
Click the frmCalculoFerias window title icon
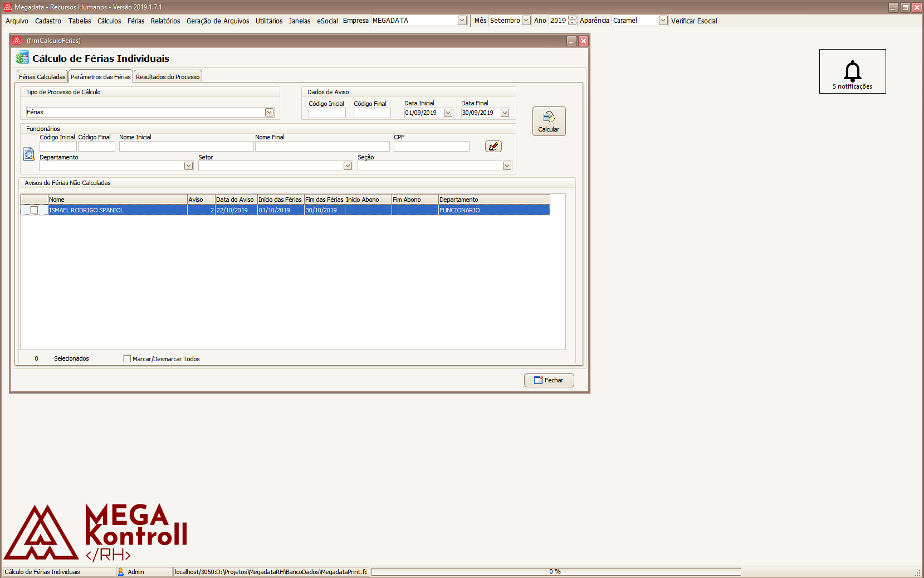(17, 41)
